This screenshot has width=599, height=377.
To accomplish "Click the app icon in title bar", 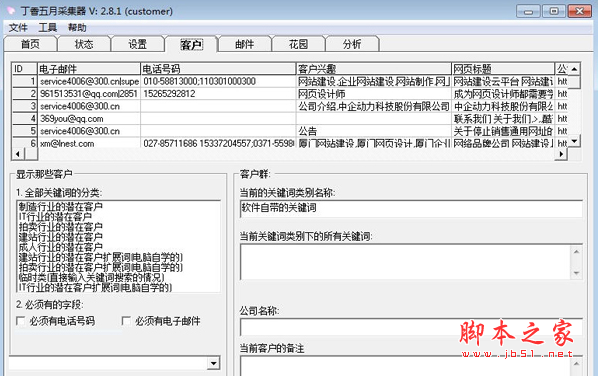I will 10,11.
